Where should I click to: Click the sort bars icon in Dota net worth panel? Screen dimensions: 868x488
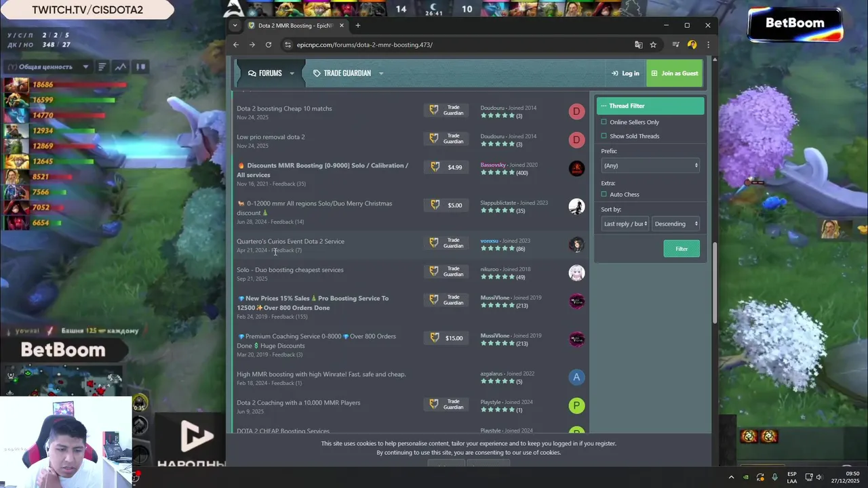click(102, 66)
